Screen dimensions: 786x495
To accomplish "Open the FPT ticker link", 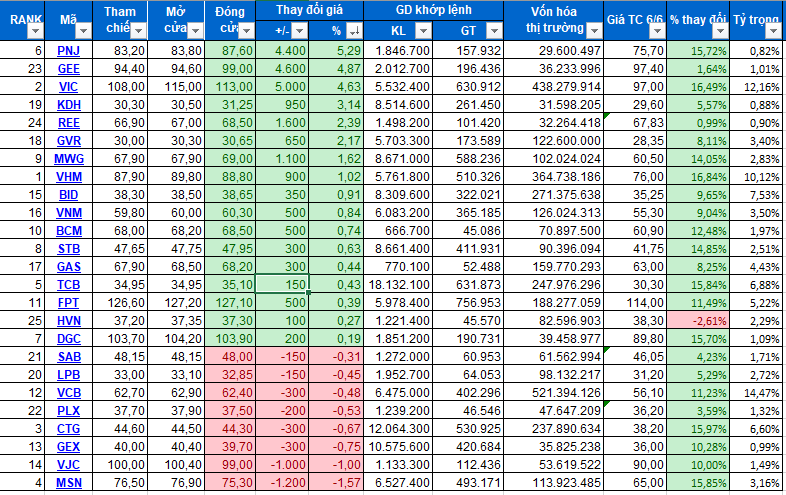I will point(68,303).
